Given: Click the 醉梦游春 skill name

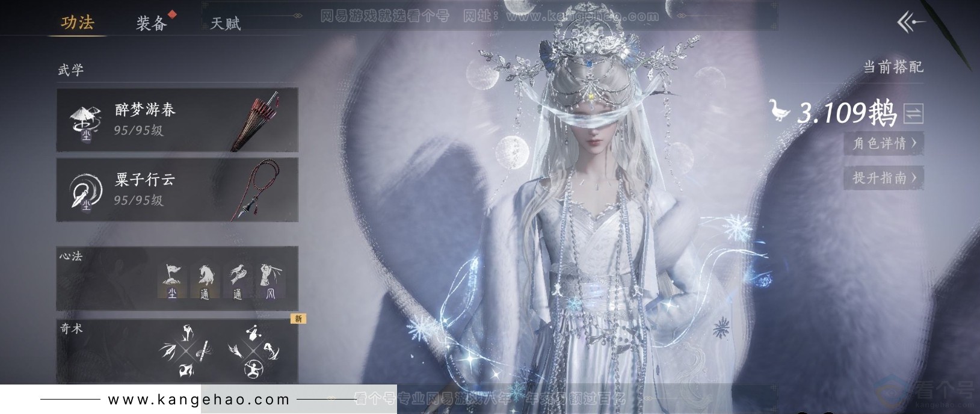Looking at the screenshot, I should pyautogui.click(x=145, y=110).
